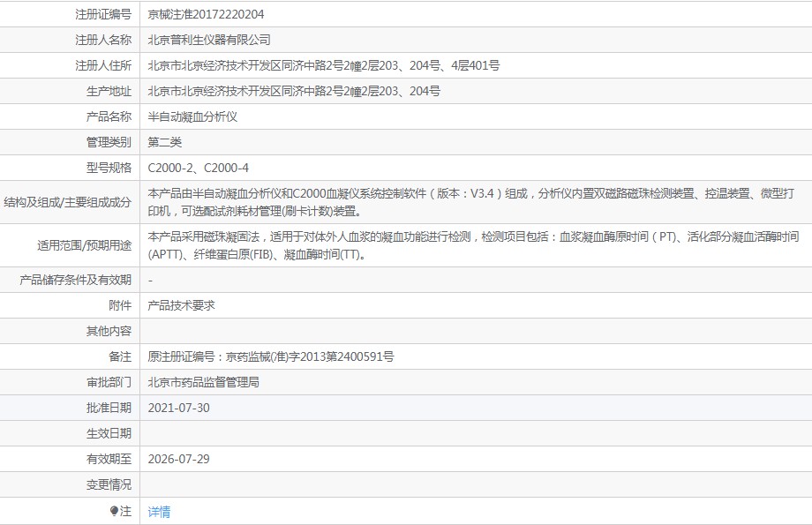Image resolution: width=812 pixels, height=525 pixels.
Task: Open the 详情 link
Action: coord(159,512)
